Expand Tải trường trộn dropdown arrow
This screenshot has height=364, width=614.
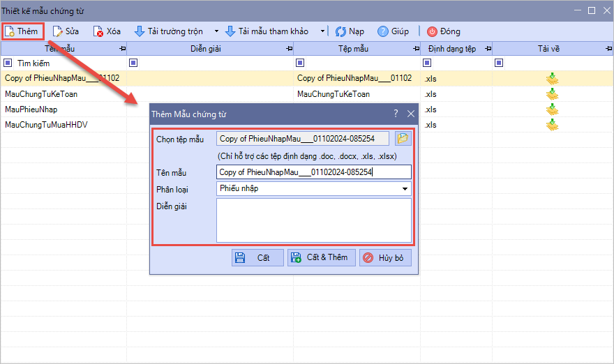(x=216, y=31)
